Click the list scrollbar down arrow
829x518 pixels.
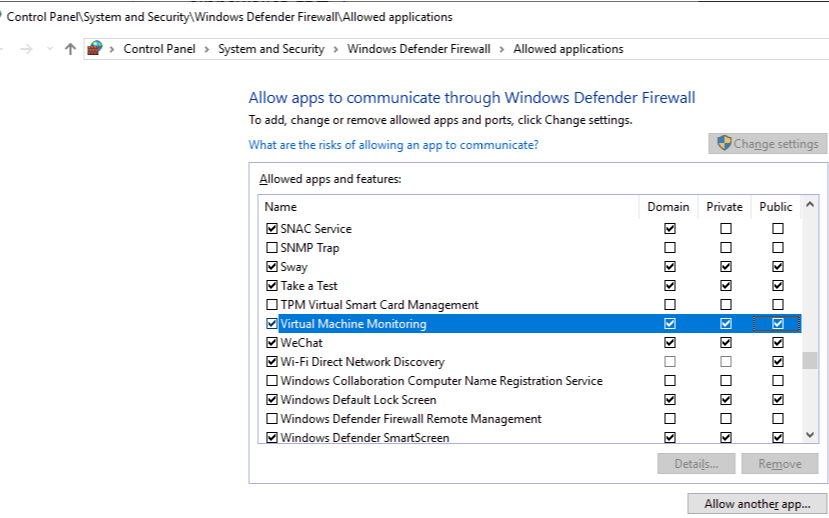click(809, 435)
